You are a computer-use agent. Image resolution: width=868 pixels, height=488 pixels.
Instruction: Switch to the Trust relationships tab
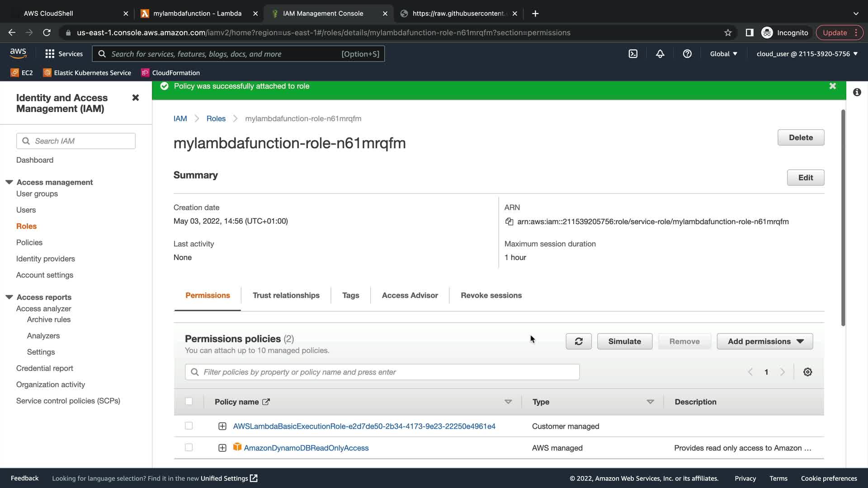[x=286, y=295]
